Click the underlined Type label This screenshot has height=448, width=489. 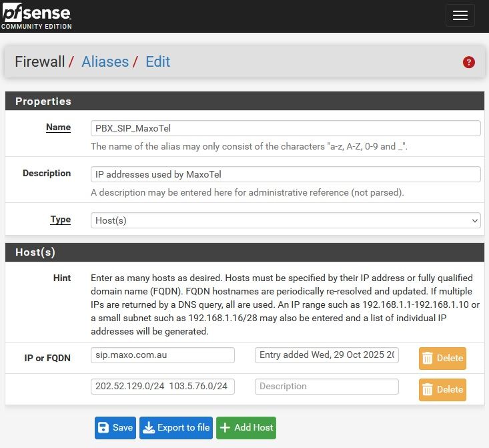(x=60, y=219)
